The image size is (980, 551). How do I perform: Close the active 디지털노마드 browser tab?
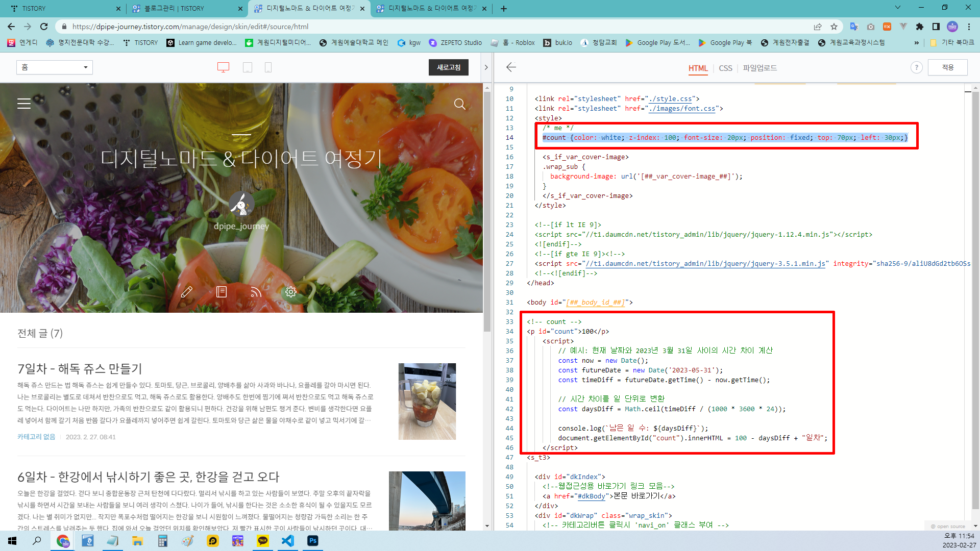(362, 9)
